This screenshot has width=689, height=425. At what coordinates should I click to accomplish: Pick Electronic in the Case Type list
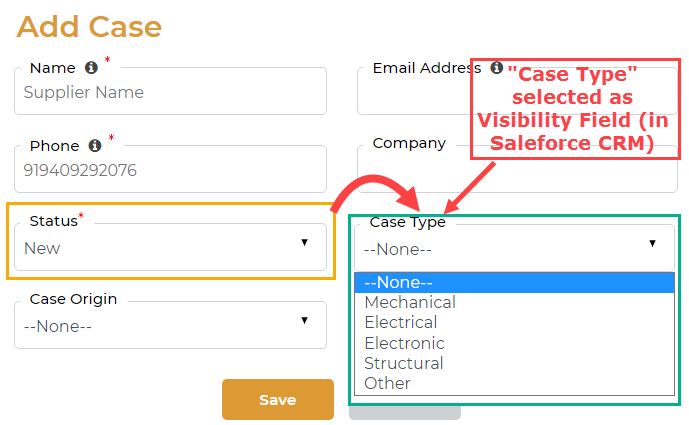[404, 343]
